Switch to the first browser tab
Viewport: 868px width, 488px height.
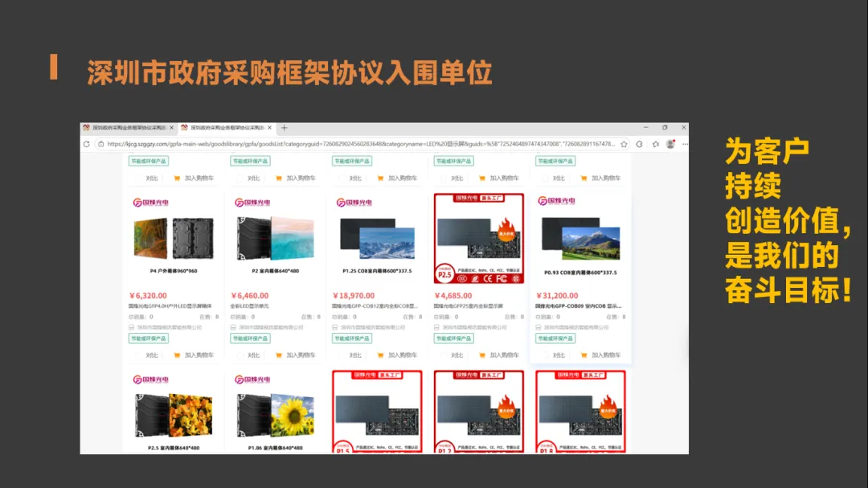click(129, 127)
